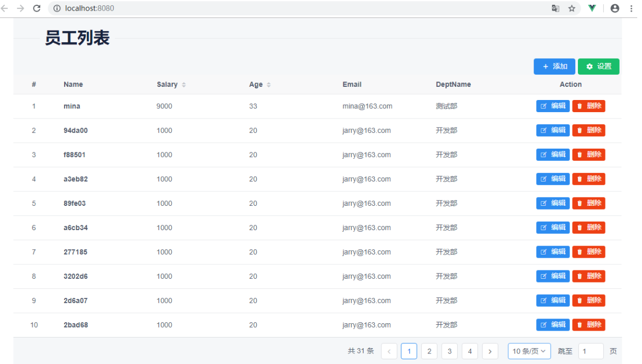Delete employee 89fe03
Screen dimensions: 642x364
(588, 203)
